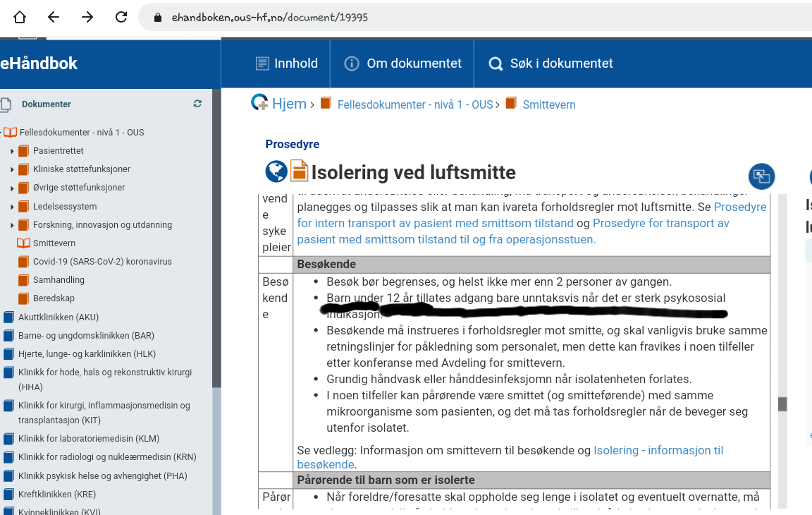Screen dimensions: 812x515
Task: Click the document vertical scrollbar thumb
Action: [x=782, y=404]
